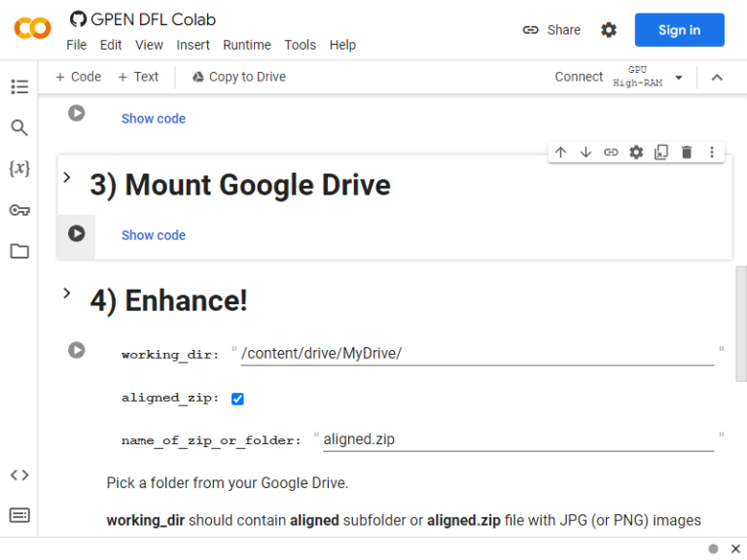Viewport: 747px width, 560px height.
Task: Run the Enhance cell
Action: (76, 350)
